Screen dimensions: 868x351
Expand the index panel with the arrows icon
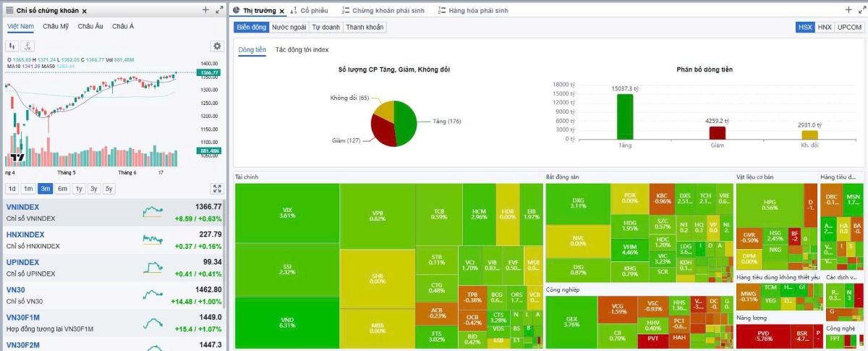click(218, 10)
